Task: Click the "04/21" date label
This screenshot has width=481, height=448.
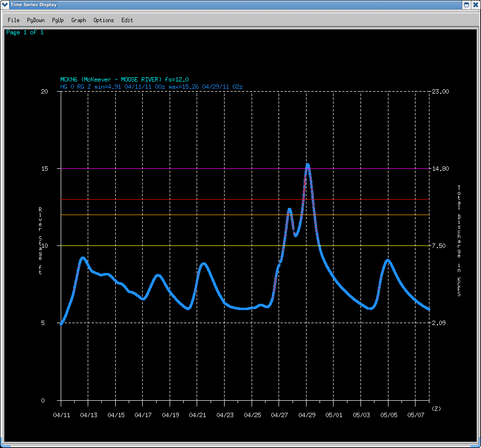Action: [198, 415]
